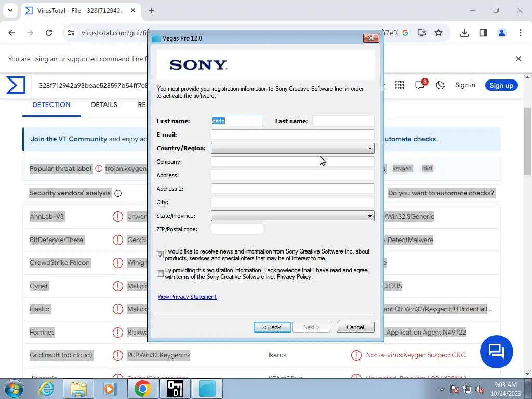
Task: Uncheck receive news and information checkbox
Action: [x=160, y=255]
